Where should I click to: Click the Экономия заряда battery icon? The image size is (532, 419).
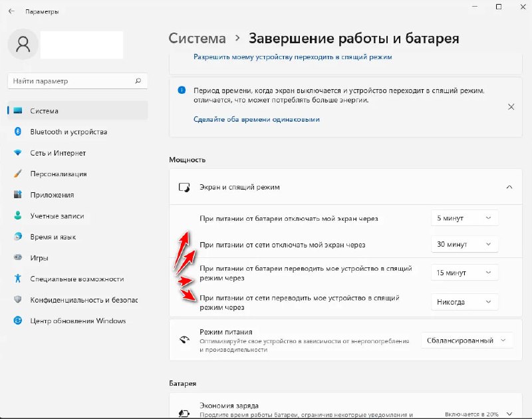(184, 413)
